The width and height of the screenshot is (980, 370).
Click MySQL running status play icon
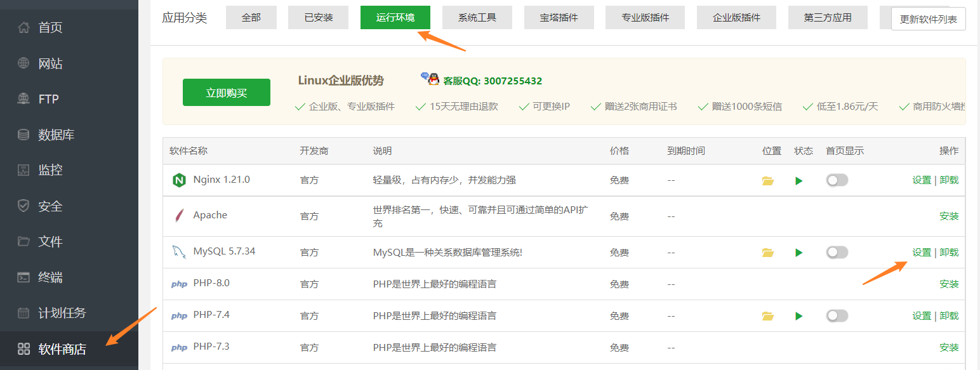[798, 253]
